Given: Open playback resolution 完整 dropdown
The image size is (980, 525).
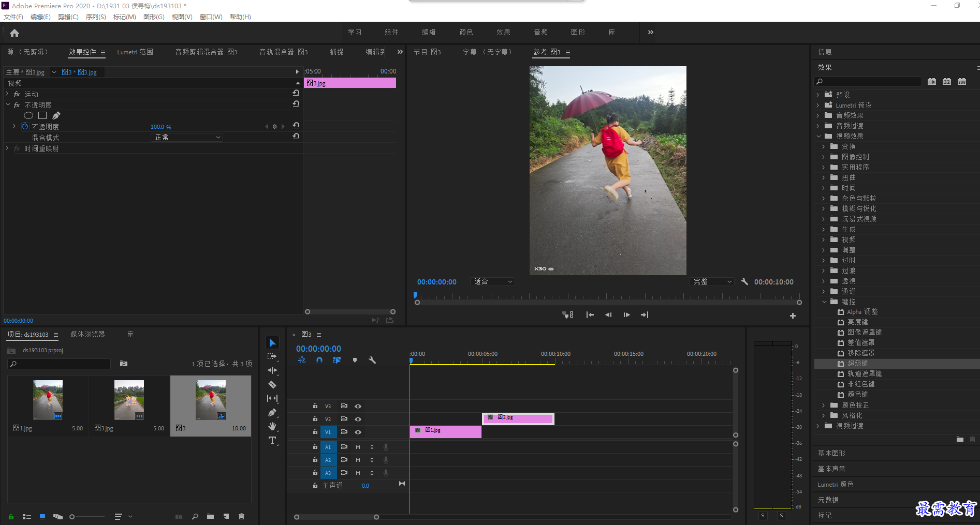Looking at the screenshot, I should (712, 281).
